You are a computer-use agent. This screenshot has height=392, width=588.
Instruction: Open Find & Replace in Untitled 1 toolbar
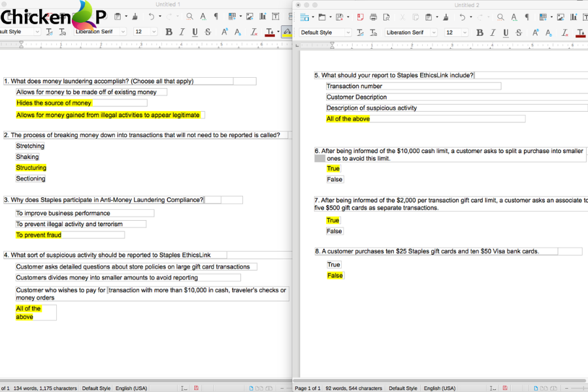[189, 16]
